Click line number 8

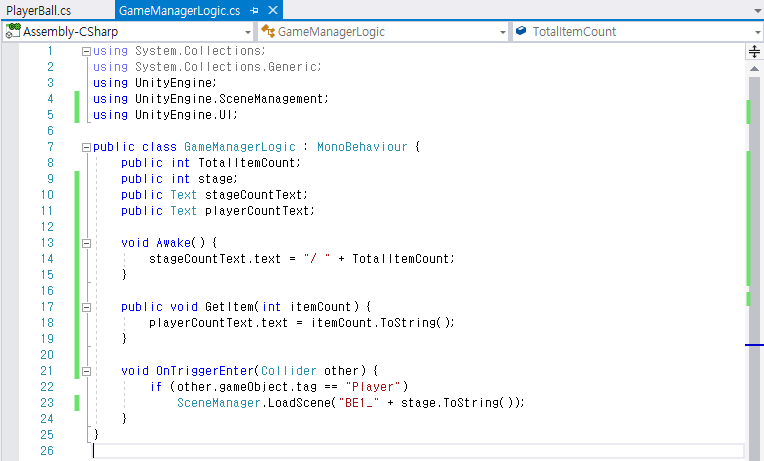click(50, 163)
